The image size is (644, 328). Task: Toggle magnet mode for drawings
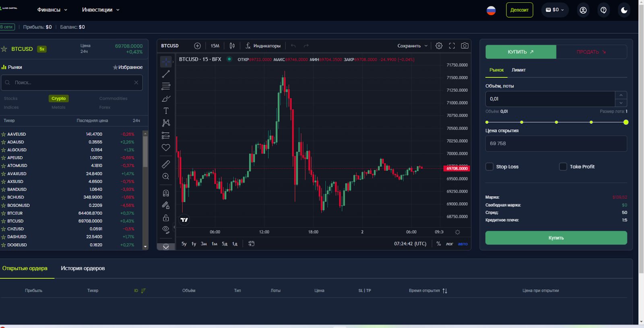[166, 193]
